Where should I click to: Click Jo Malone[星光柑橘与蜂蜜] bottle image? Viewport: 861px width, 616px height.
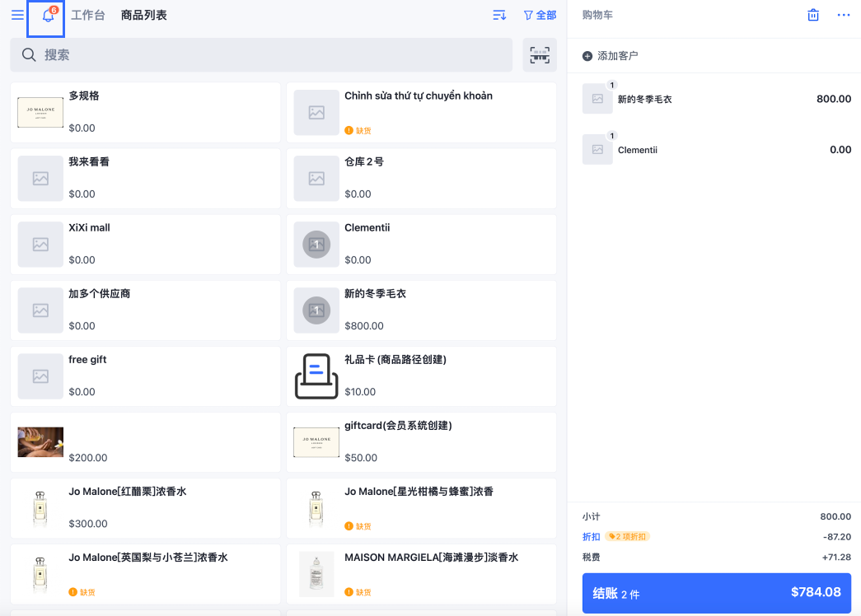point(316,508)
